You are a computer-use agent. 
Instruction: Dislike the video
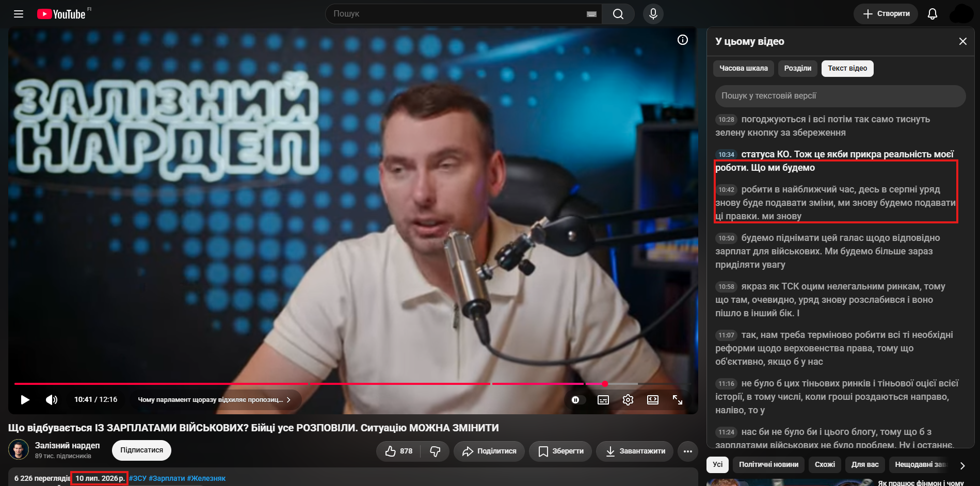click(435, 451)
